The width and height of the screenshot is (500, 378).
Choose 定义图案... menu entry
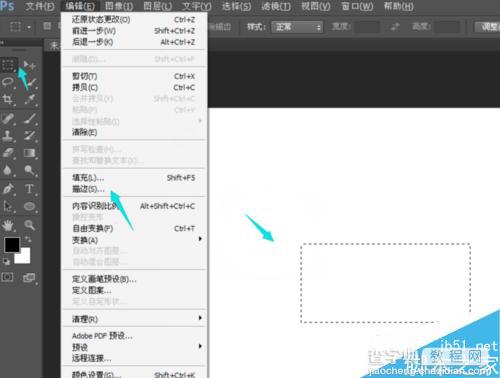click(x=134, y=290)
